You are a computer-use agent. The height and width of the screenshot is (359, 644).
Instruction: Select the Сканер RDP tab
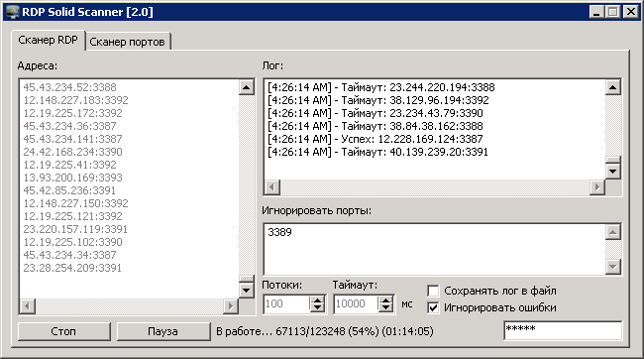coord(49,41)
